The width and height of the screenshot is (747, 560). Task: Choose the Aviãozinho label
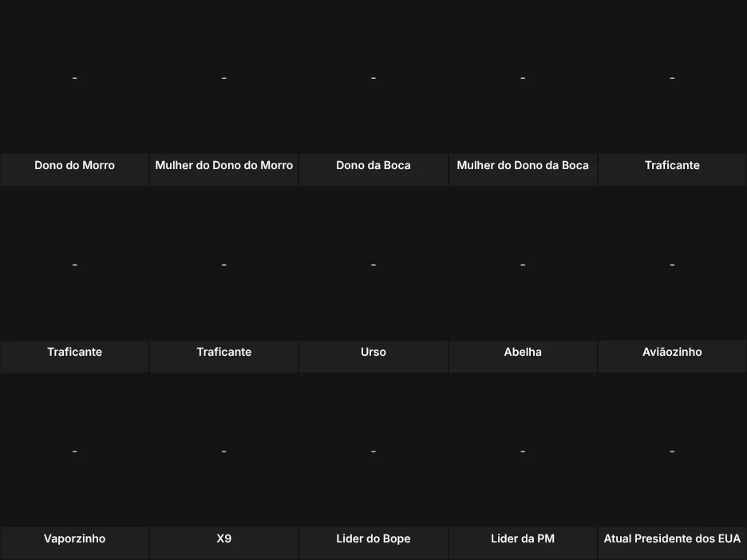(x=672, y=352)
